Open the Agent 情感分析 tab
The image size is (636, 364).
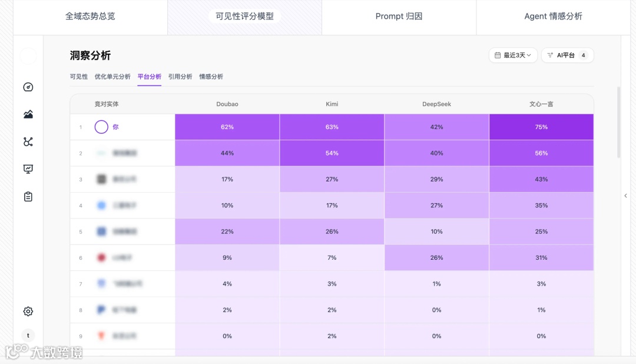click(553, 16)
